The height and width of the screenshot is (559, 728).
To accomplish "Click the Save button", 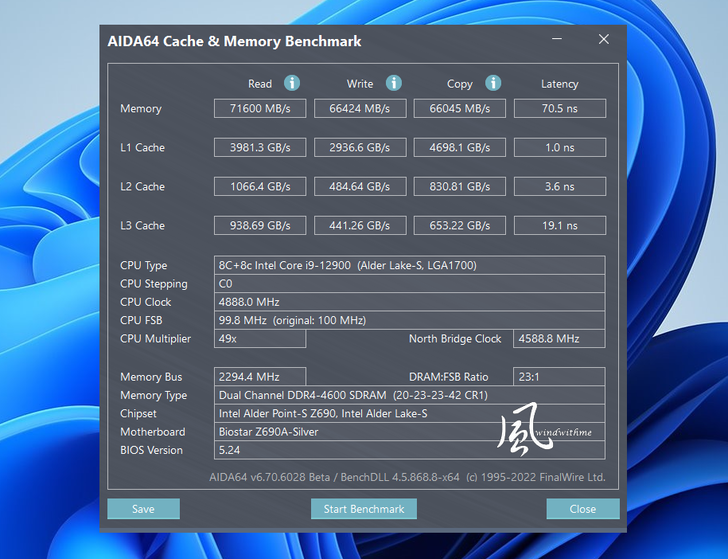I will pyautogui.click(x=143, y=509).
